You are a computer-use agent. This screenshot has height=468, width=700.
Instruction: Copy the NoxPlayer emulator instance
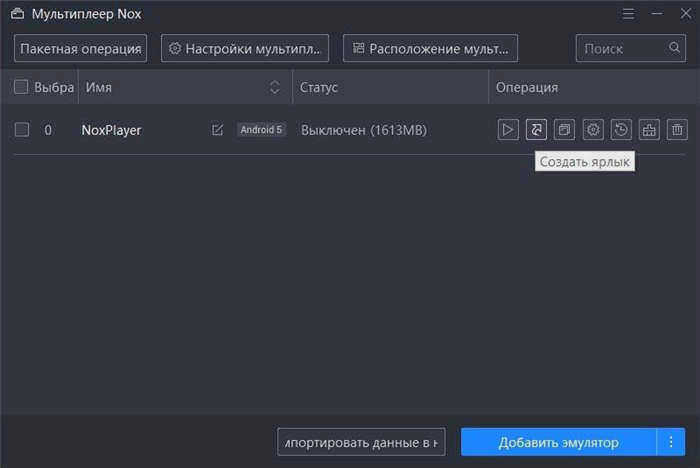[564, 130]
